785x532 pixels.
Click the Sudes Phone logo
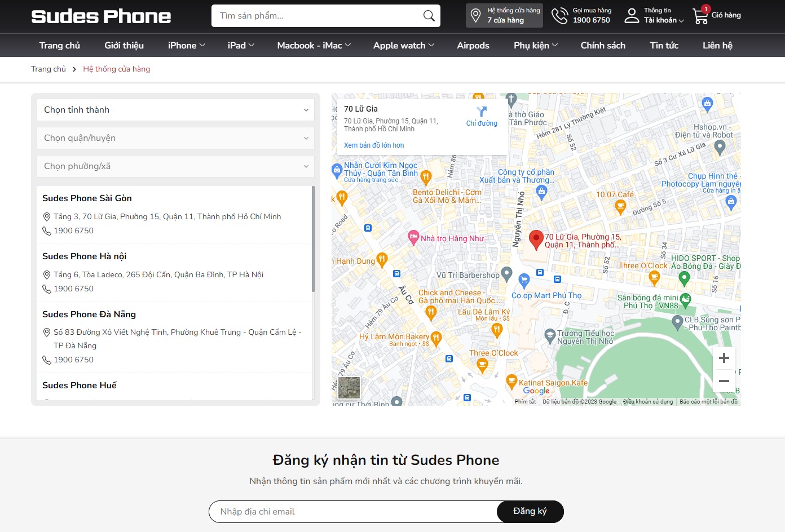(x=102, y=16)
